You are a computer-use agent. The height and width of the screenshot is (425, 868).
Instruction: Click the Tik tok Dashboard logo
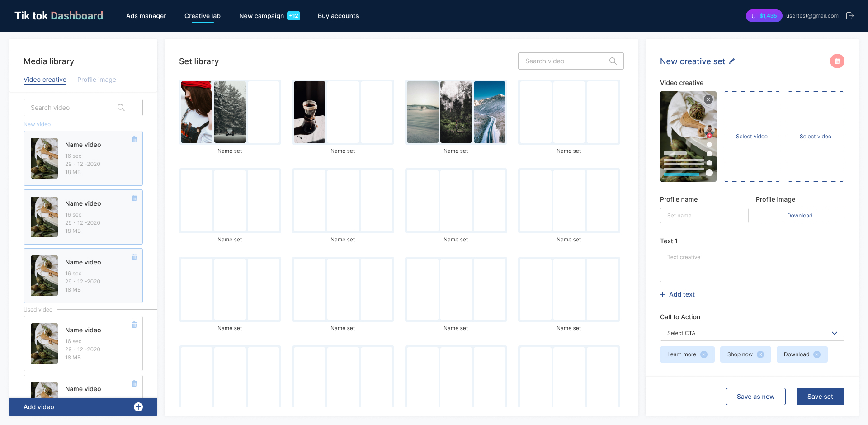(x=59, y=16)
